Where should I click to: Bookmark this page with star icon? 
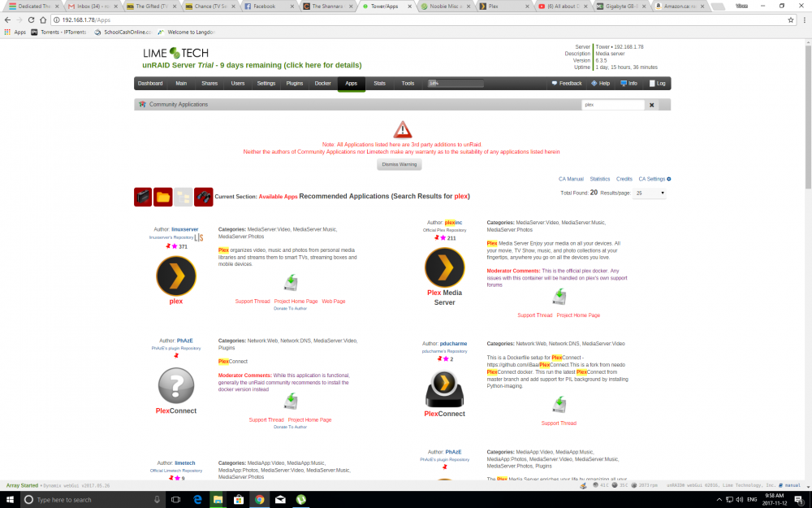(x=791, y=20)
